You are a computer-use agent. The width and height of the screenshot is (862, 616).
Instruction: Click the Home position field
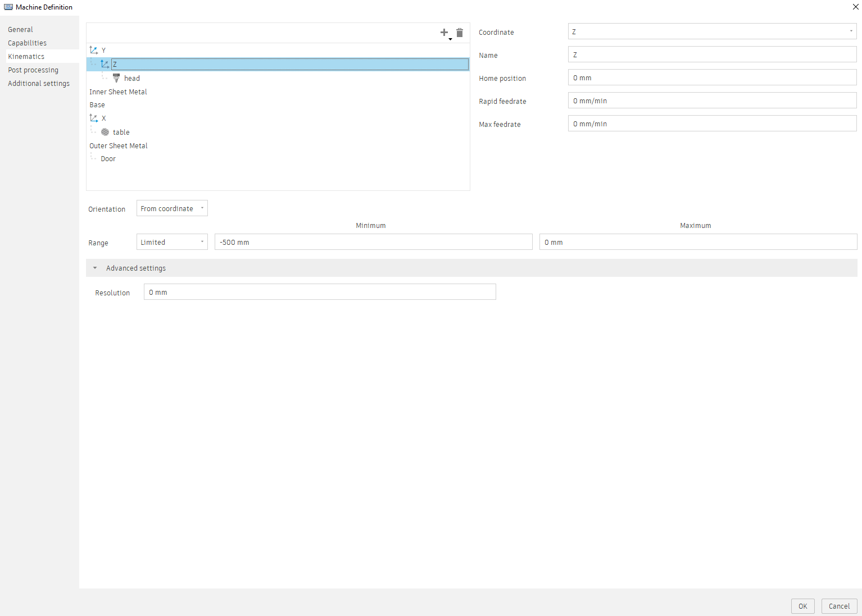point(712,77)
